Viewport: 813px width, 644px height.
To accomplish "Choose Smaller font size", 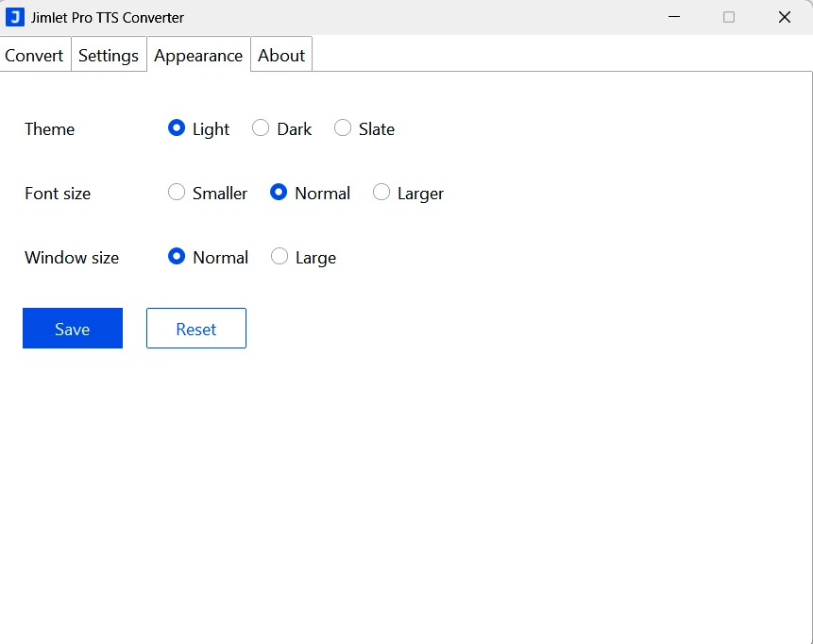I will pyautogui.click(x=177, y=193).
